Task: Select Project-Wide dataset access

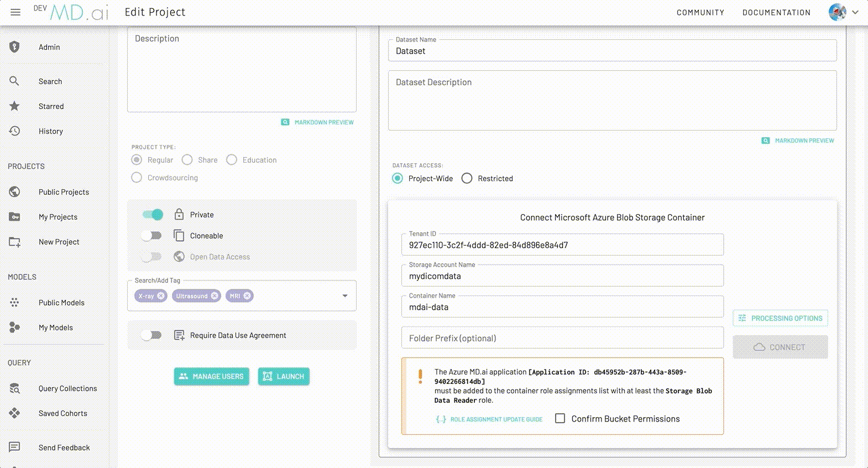Action: (398, 178)
